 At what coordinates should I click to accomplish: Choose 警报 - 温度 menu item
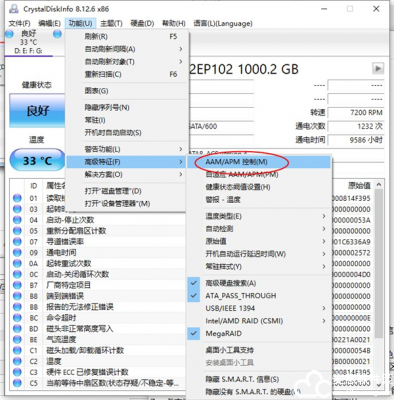(259, 200)
